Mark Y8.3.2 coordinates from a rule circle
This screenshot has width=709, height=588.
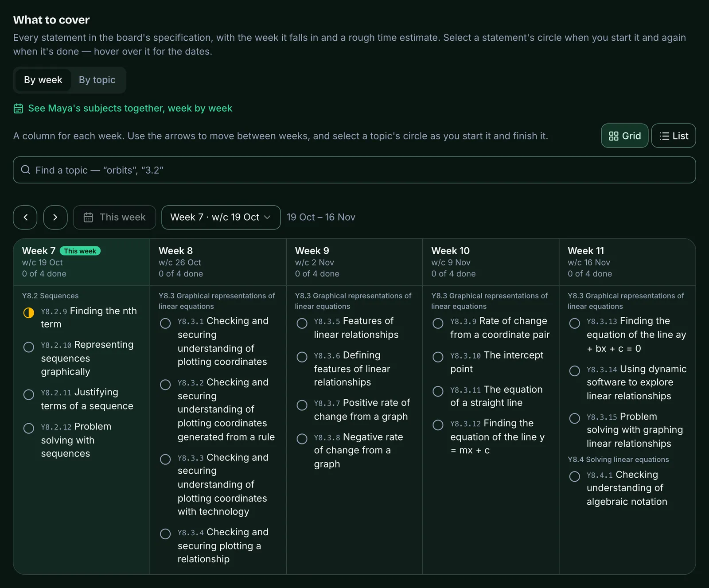coord(165,385)
